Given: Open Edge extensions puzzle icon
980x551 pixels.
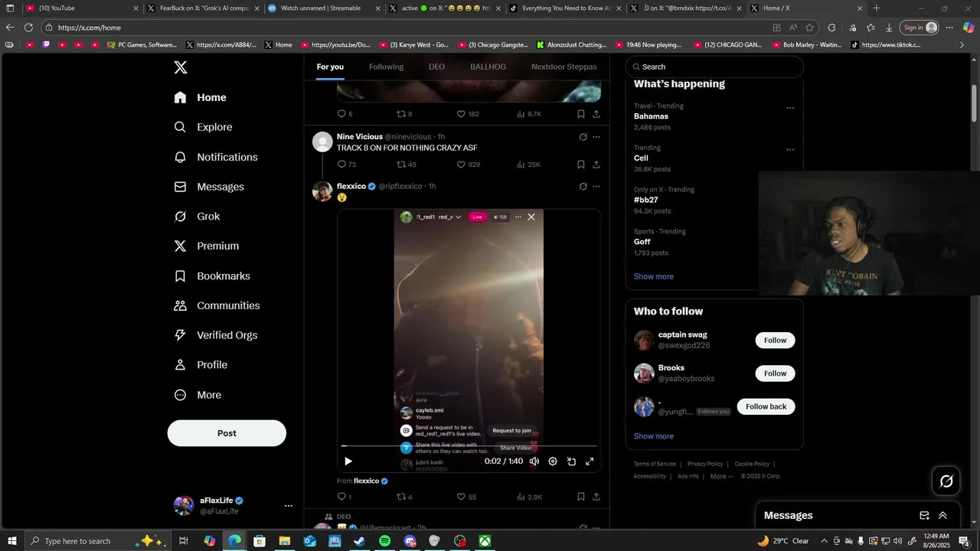Looking at the screenshot, I should [x=831, y=28].
